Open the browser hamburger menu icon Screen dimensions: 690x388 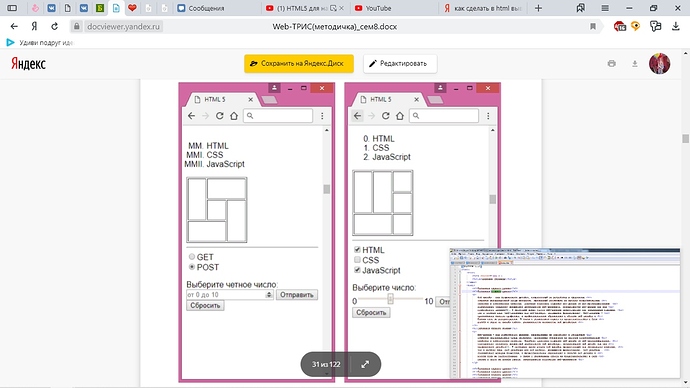[605, 8]
